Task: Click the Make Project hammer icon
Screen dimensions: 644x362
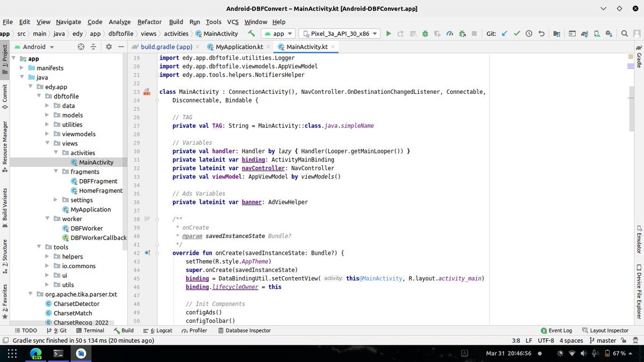Action: click(251, 33)
